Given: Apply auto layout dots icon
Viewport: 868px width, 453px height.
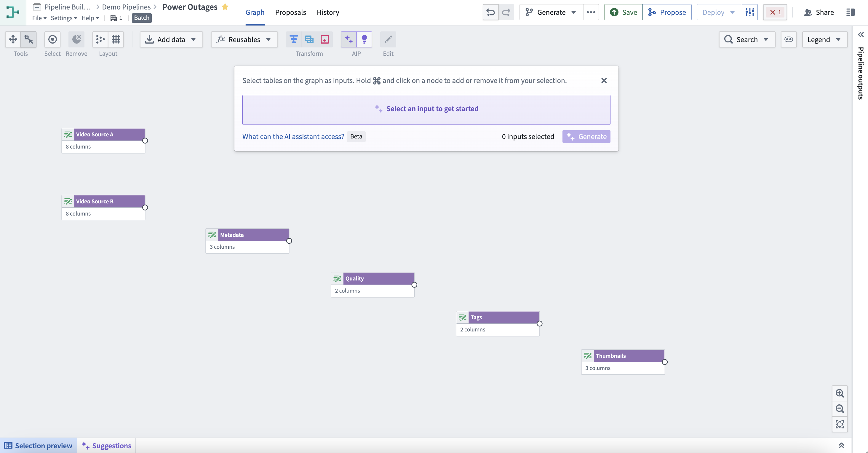Looking at the screenshot, I should pos(100,39).
